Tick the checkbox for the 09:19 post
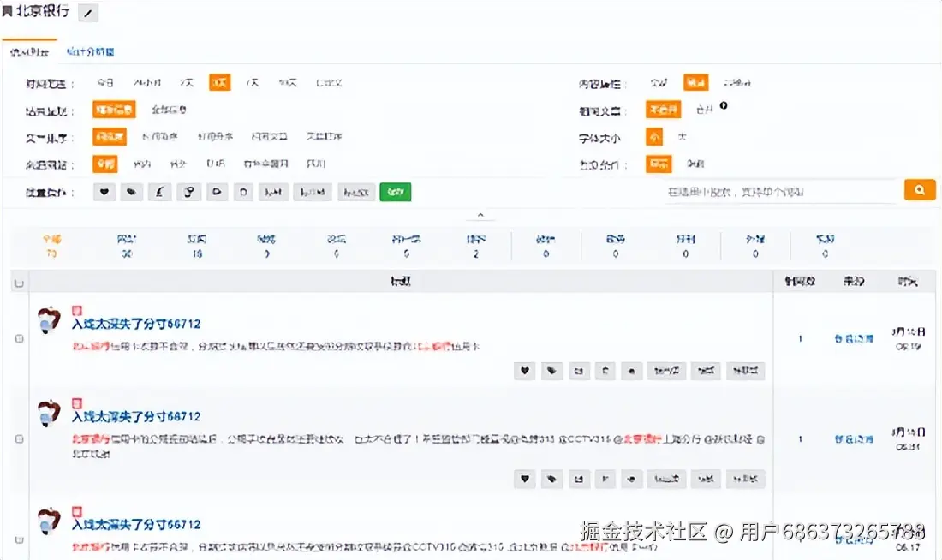The height and width of the screenshot is (560, 942). coord(19,339)
